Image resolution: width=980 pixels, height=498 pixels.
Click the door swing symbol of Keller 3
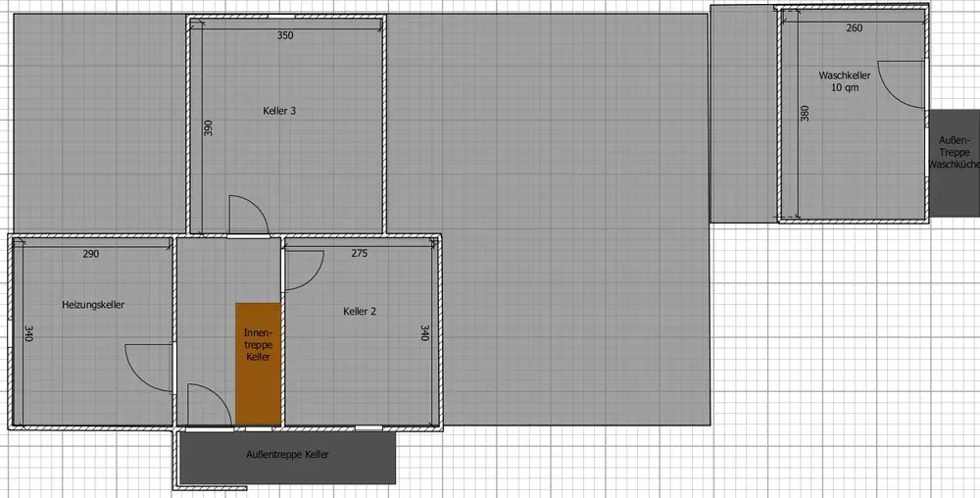246,216
